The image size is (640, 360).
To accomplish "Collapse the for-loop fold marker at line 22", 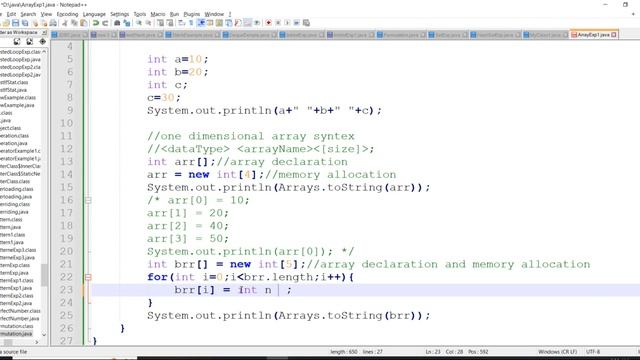I will pyautogui.click(x=88, y=277).
